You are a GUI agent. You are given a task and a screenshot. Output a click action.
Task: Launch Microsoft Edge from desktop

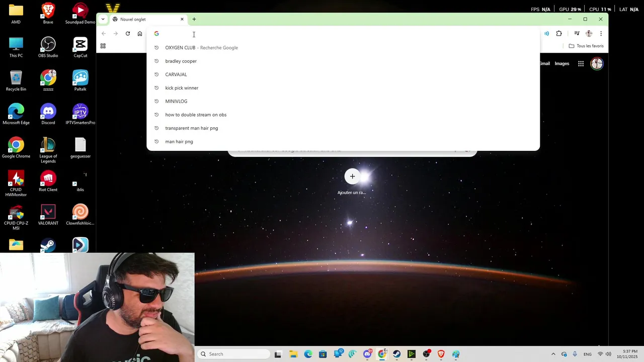(x=16, y=115)
